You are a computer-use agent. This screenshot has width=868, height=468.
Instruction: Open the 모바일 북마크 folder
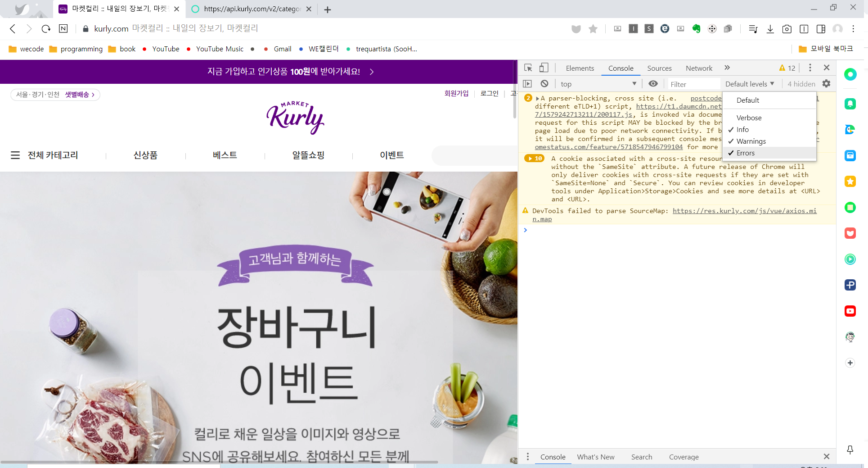826,49
